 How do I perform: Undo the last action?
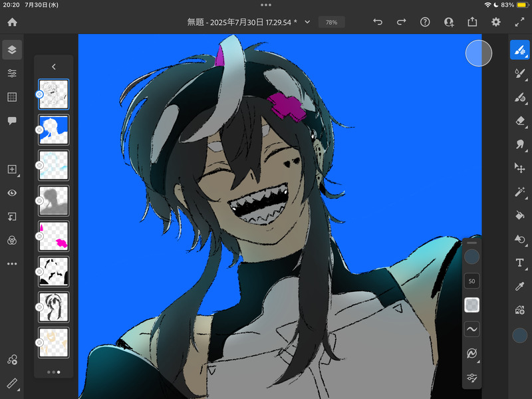[378, 22]
